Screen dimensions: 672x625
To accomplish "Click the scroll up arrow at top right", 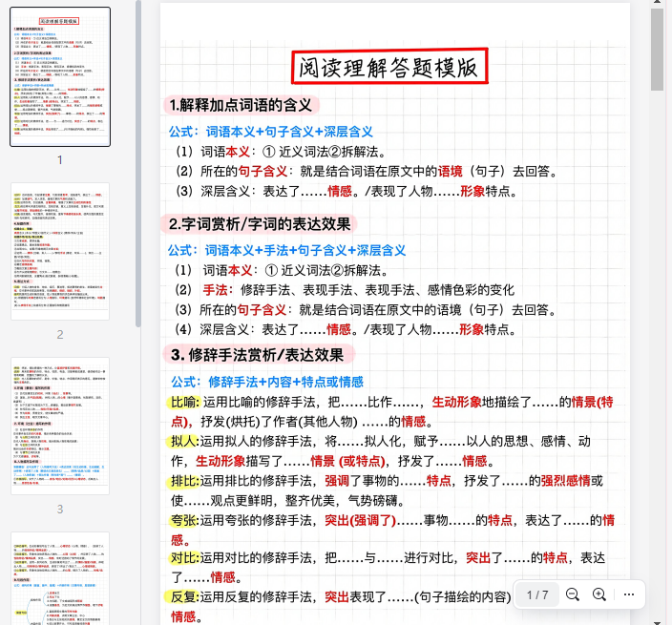I will 657,2.
